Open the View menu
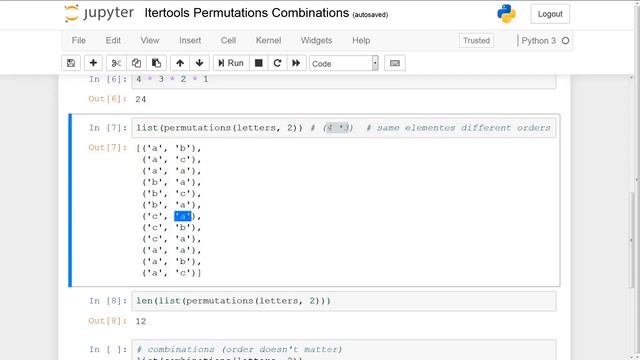 click(x=150, y=40)
